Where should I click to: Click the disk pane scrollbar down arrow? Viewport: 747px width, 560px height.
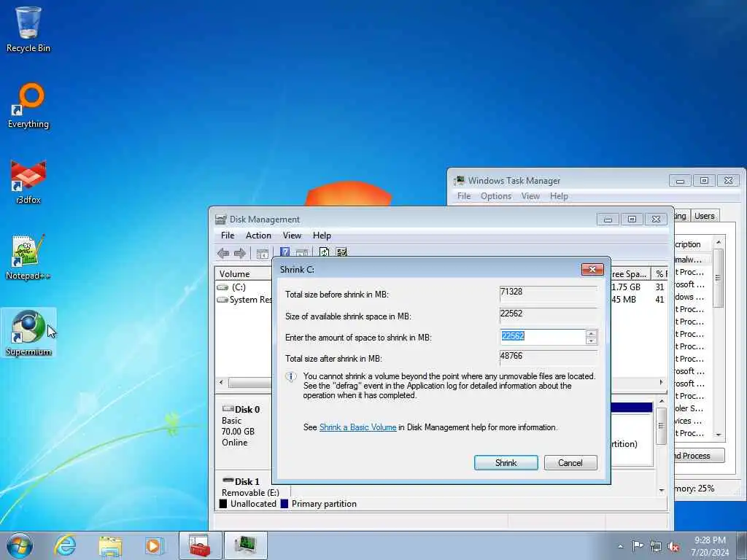click(661, 490)
